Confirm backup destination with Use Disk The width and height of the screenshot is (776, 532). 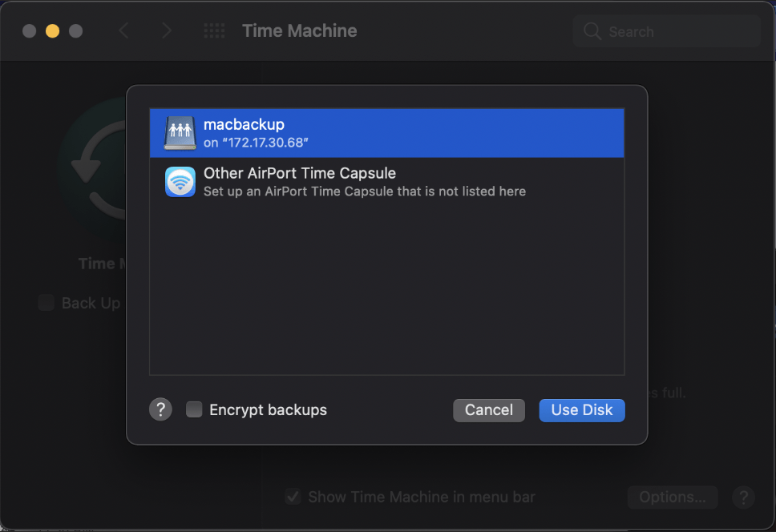(582, 410)
